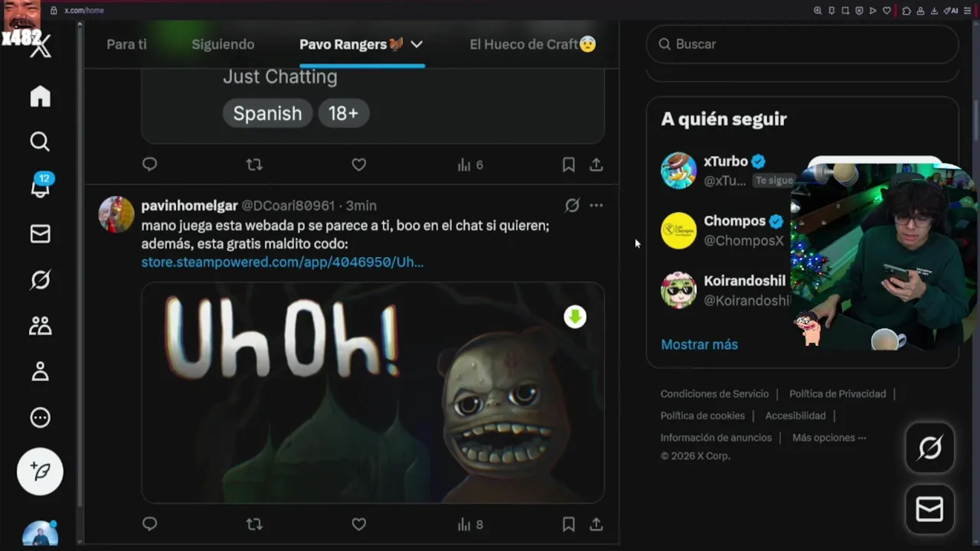Open Profile person icon in sidebar
Image resolution: width=980 pixels, height=551 pixels.
[x=40, y=372]
